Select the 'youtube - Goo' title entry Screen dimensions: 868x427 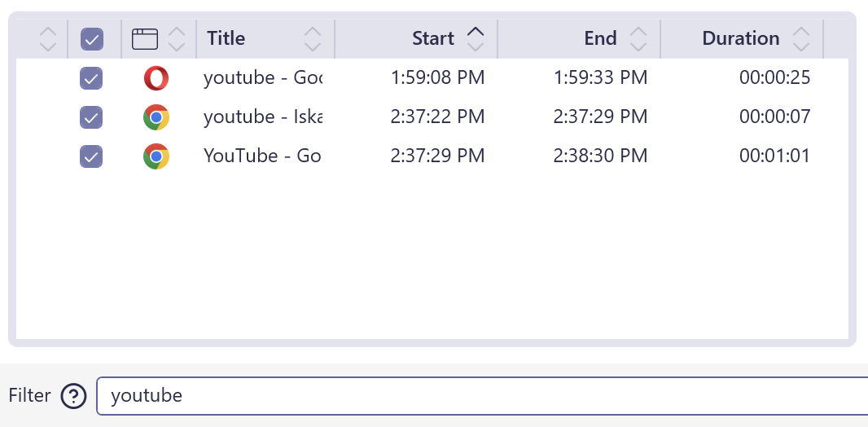click(x=262, y=78)
